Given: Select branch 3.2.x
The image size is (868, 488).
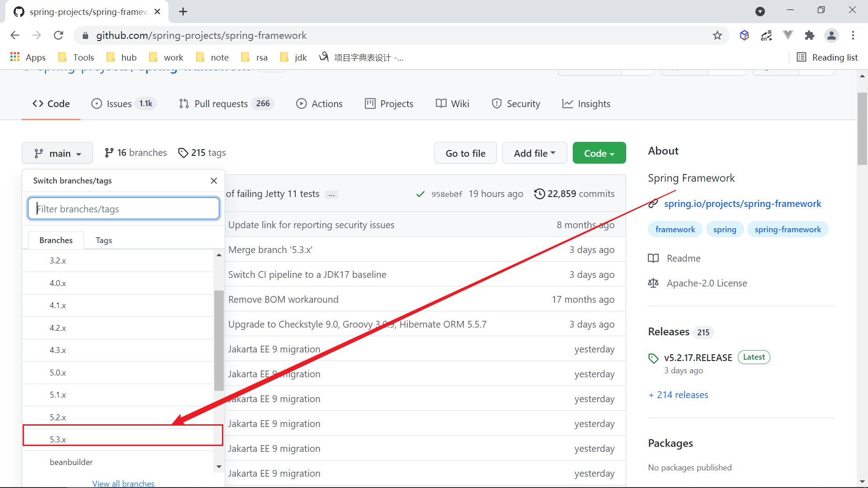Looking at the screenshot, I should (x=118, y=261).
